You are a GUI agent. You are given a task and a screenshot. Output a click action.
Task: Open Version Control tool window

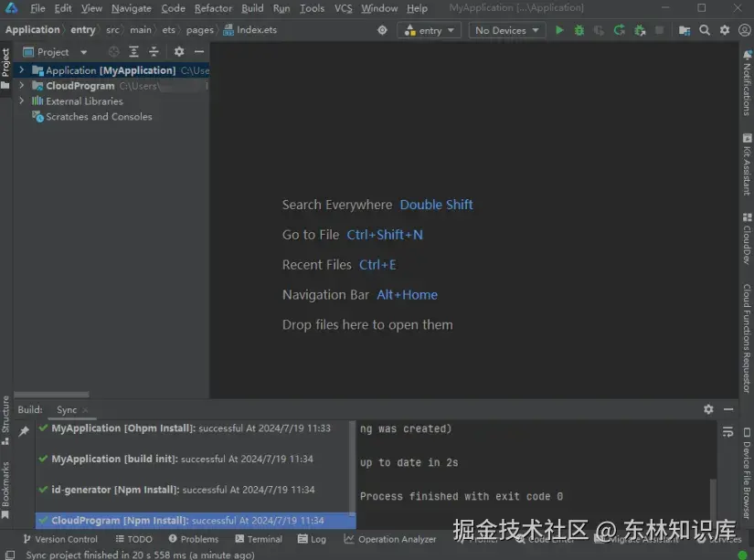(60, 539)
